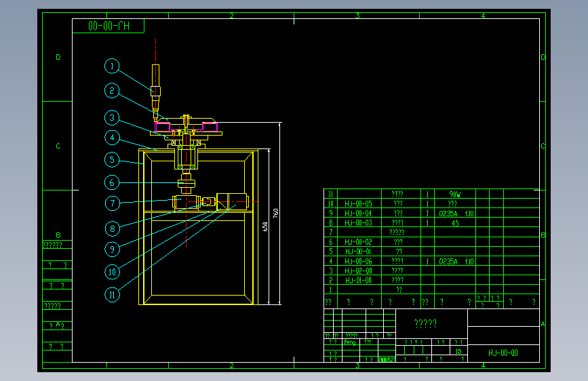Click the material cell reading 45

click(455, 223)
